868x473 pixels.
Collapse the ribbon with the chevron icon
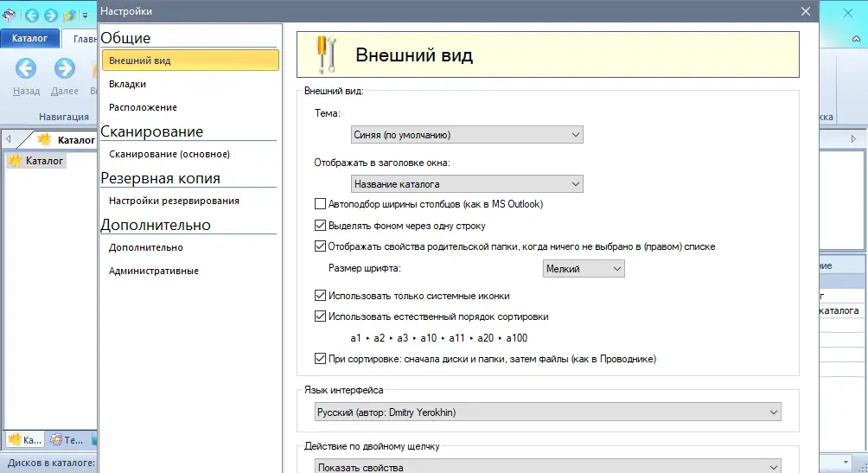click(856, 39)
